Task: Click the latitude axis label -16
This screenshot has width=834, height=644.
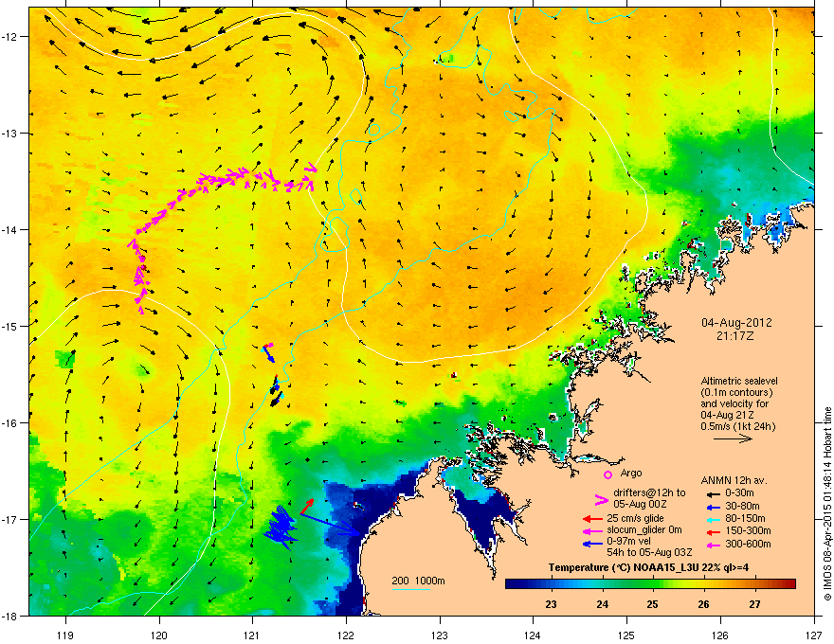Action: tap(10, 422)
